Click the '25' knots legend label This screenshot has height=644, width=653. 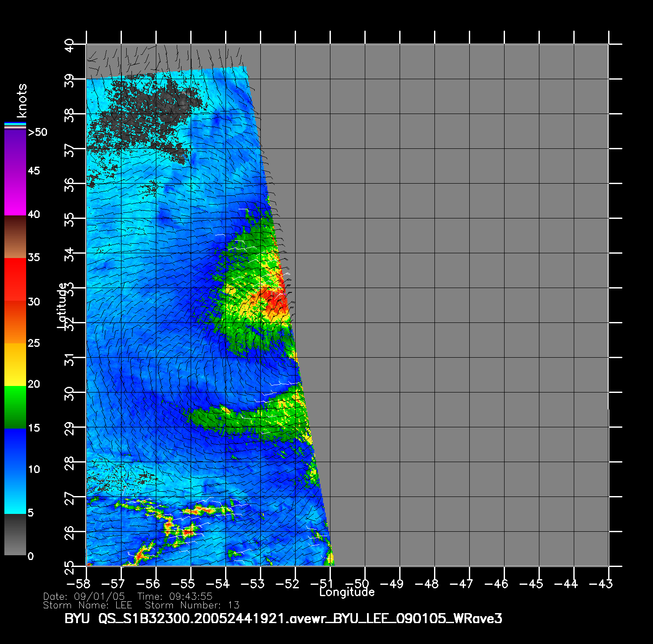pyautogui.click(x=34, y=343)
